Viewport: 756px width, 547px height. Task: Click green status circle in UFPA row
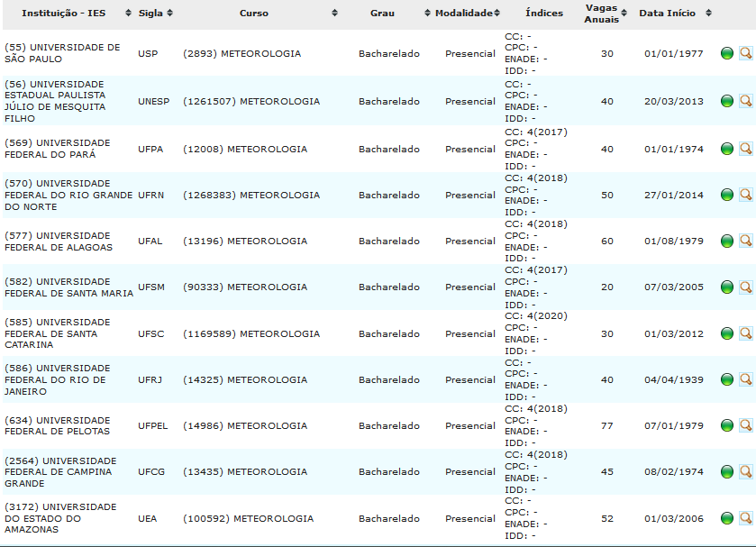[727, 149]
